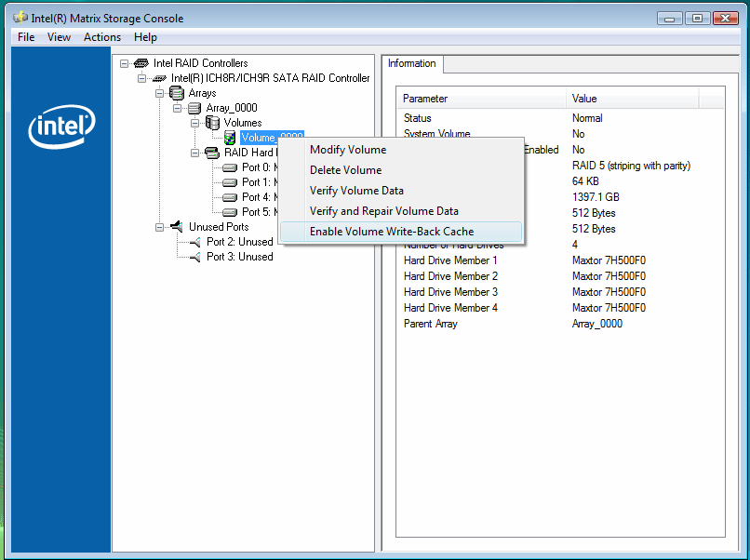750x560 pixels.
Task: Collapse the Volumes tree node
Action: (x=195, y=123)
